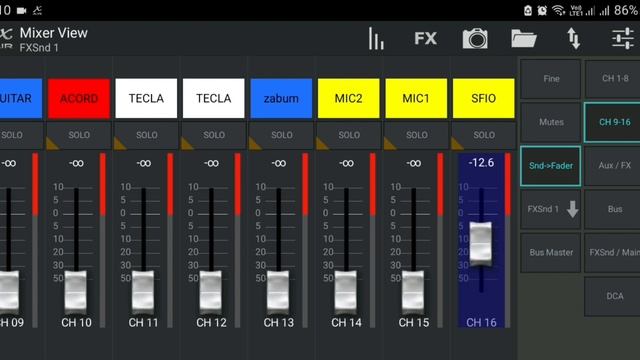The height and width of the screenshot is (360, 640).
Task: Click the CH 14 fader knob
Action: (x=346, y=292)
